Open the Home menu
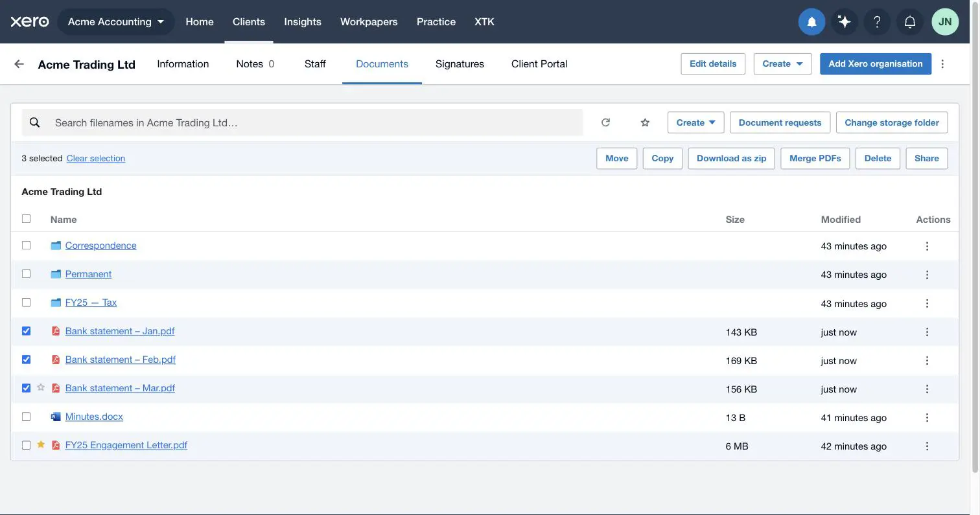This screenshot has height=515, width=980. tap(200, 21)
